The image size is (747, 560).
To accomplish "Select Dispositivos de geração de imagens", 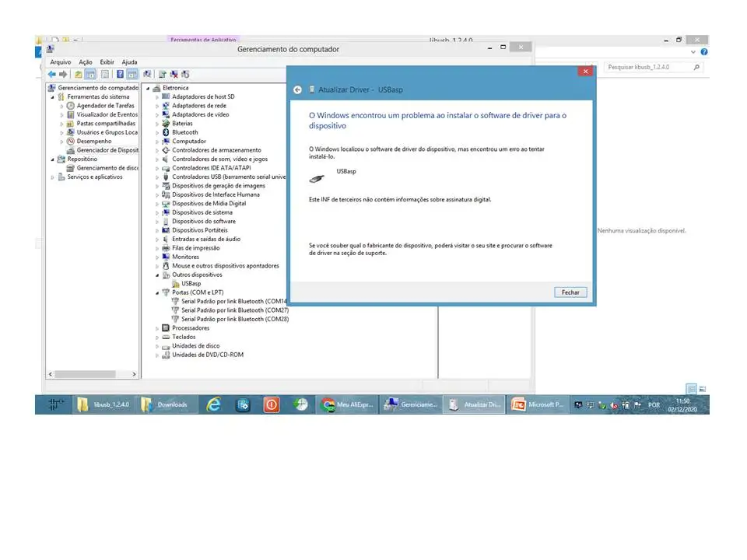I will point(218,186).
